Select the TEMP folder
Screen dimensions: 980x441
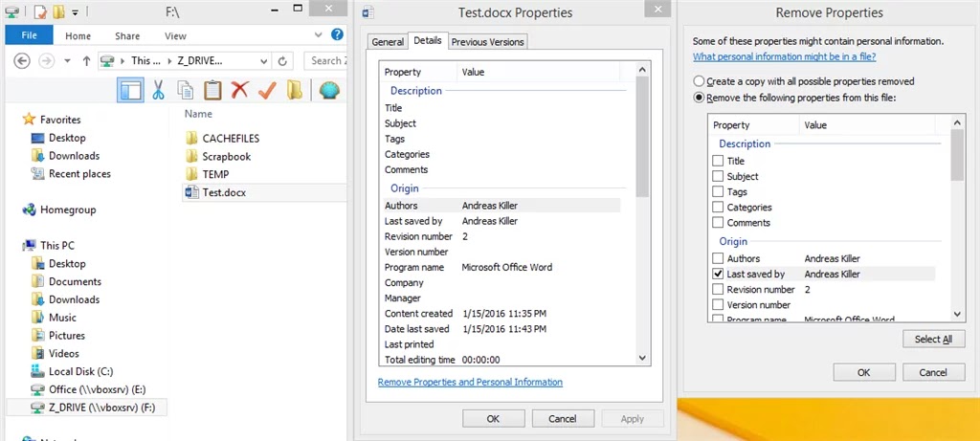pos(215,174)
